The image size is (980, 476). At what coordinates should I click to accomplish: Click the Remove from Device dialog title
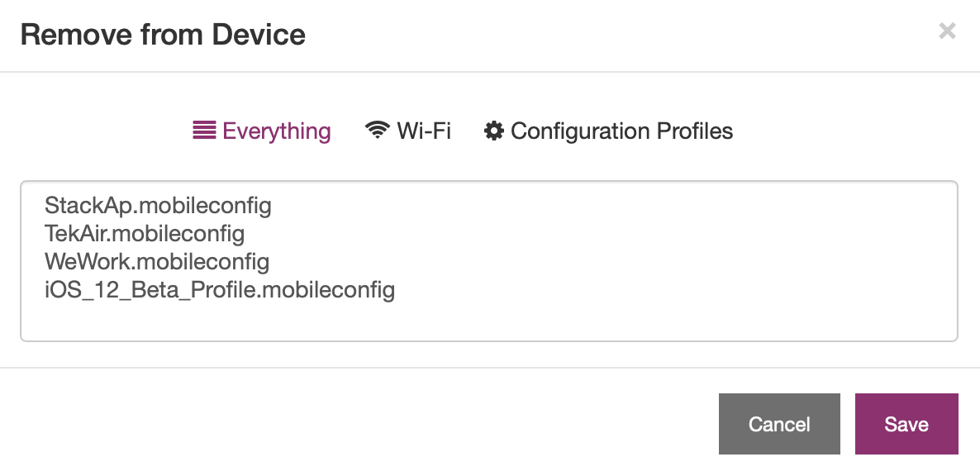pyautogui.click(x=163, y=34)
